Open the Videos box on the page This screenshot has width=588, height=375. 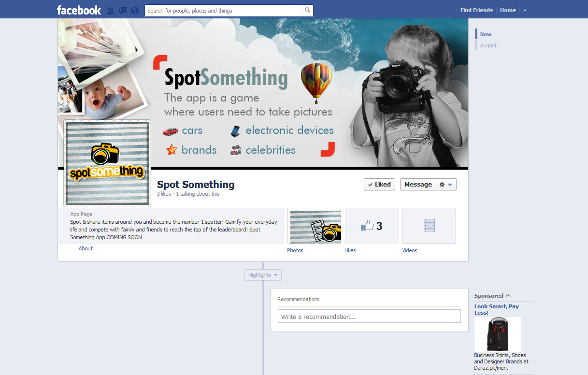(429, 225)
